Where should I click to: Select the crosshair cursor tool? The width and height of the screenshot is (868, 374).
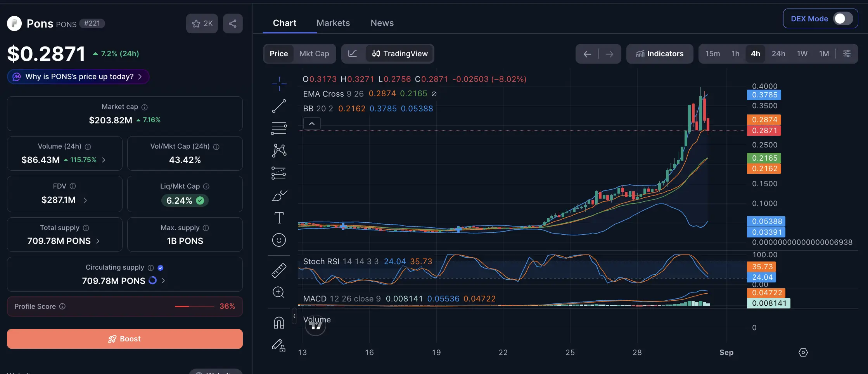point(279,83)
